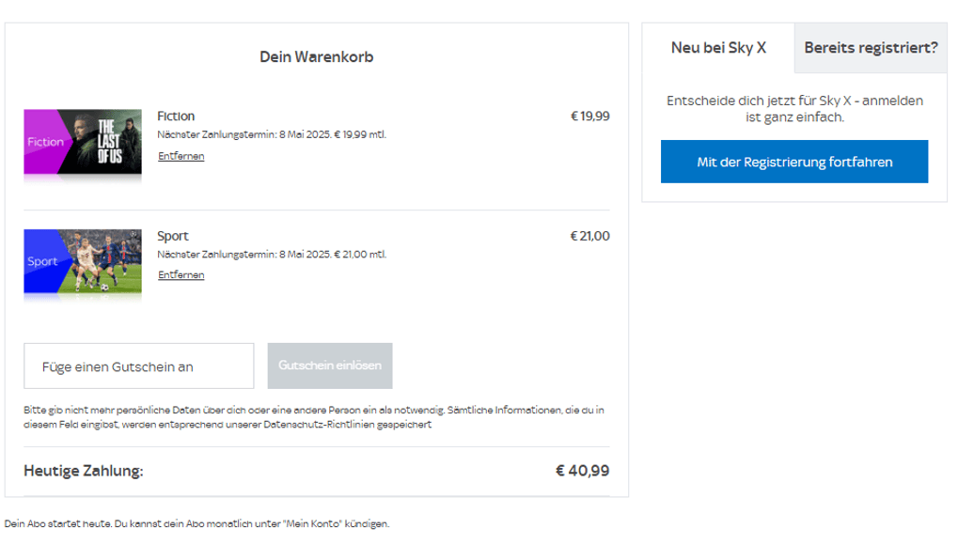Switch to the 'Neu bei Sky X' tab
The width and height of the screenshot is (958, 560).
click(718, 48)
